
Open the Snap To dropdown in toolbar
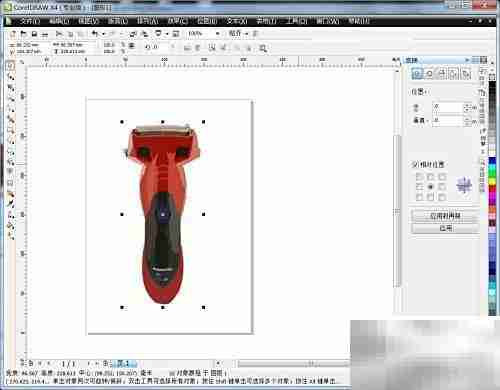pyautogui.click(x=239, y=33)
